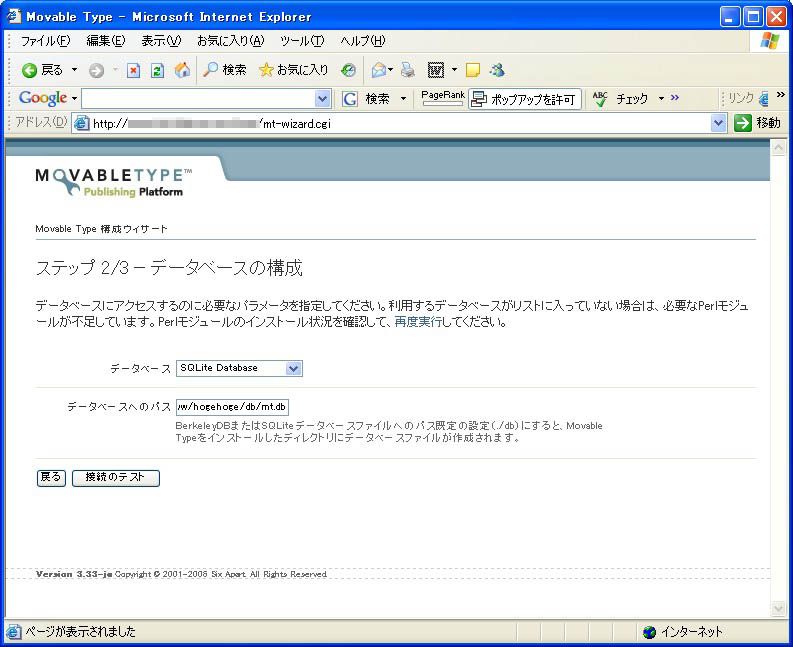Click the Mail envelope icon
Screen dimensions: 793x647
(378, 70)
